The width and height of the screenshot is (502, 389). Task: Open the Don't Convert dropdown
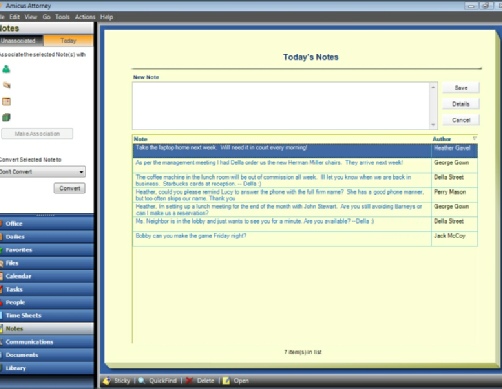tap(42, 172)
